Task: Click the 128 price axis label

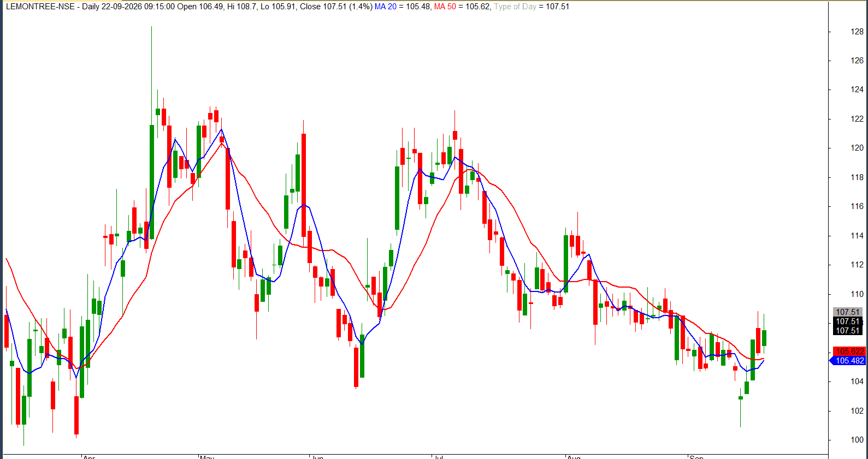Action: tap(857, 32)
